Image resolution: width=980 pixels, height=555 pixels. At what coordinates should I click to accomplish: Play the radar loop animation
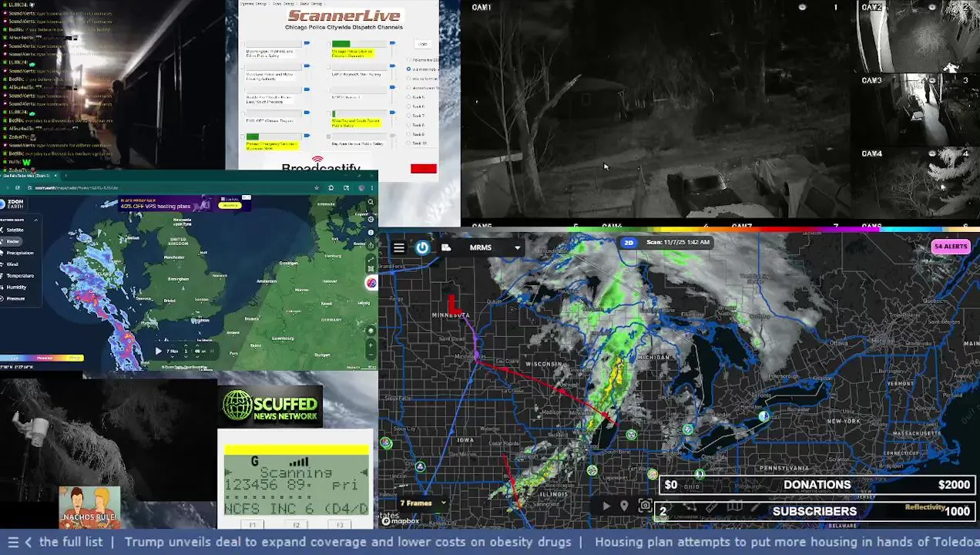(x=606, y=506)
